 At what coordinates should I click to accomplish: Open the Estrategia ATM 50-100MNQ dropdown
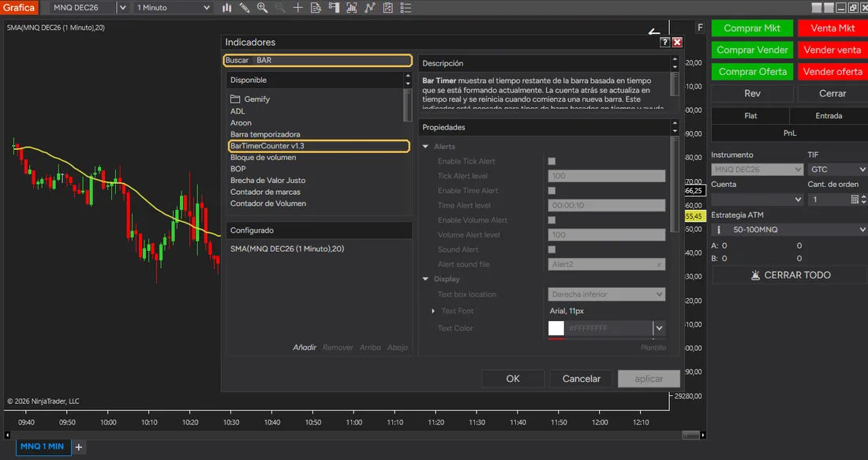pyautogui.click(x=789, y=230)
